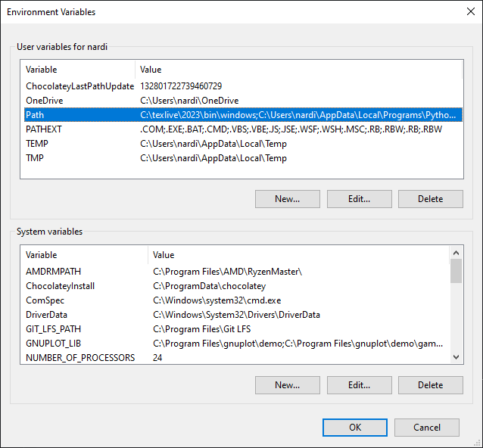This screenshot has width=483, height=448.
Task: Click the gnuplot\demo value text
Action: pos(298,344)
